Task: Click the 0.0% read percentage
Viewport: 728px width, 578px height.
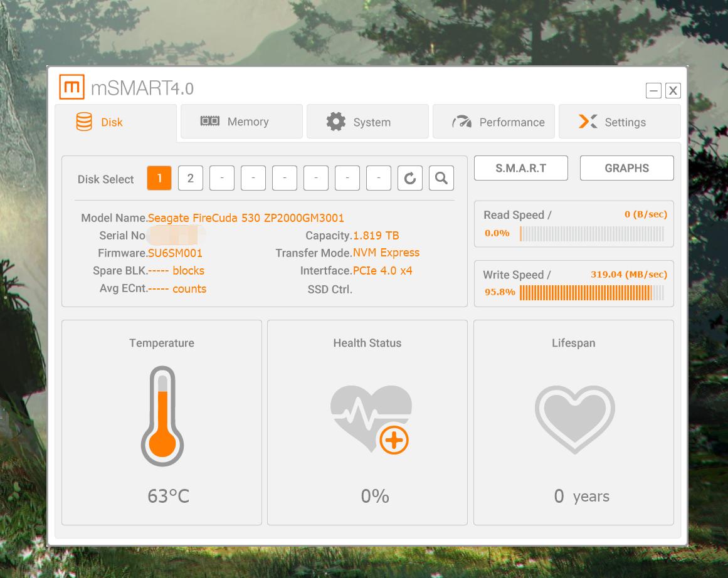Action: [497, 233]
